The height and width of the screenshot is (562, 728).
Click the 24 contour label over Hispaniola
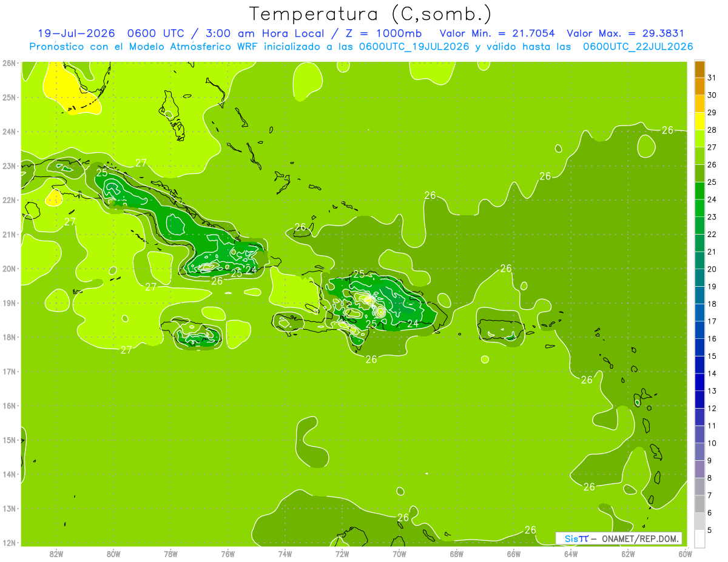click(413, 324)
